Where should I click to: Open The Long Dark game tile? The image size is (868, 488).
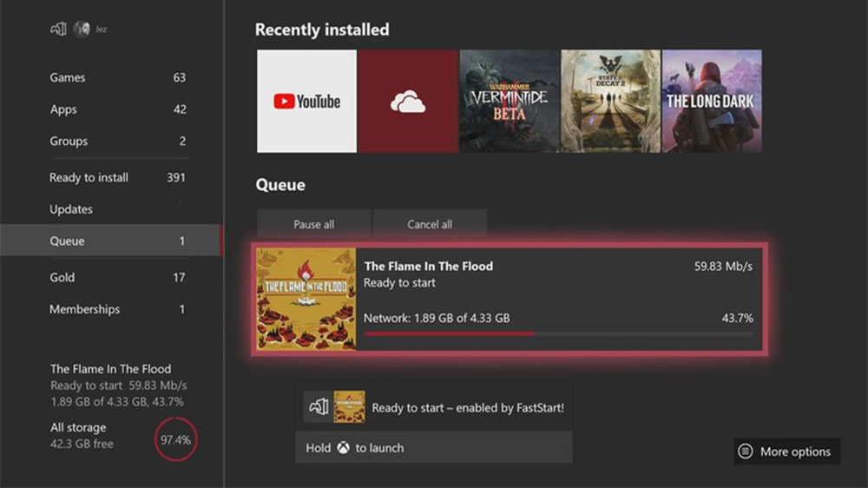[712, 101]
